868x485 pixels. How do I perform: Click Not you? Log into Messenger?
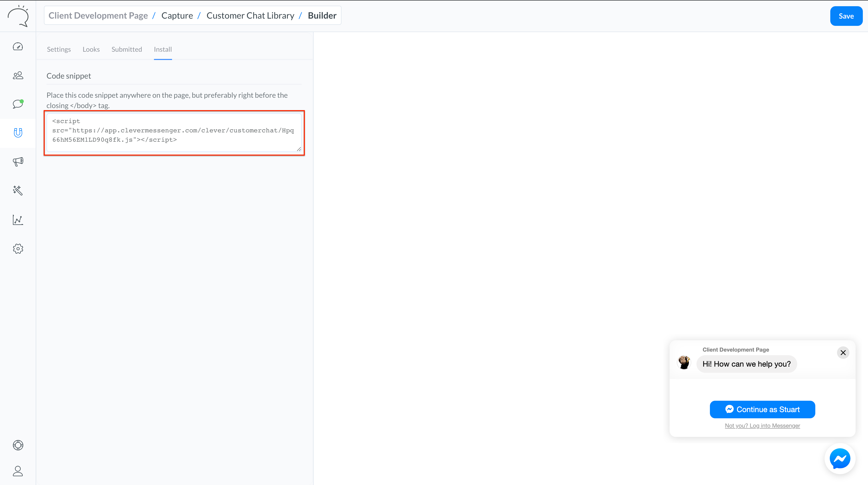(x=762, y=426)
